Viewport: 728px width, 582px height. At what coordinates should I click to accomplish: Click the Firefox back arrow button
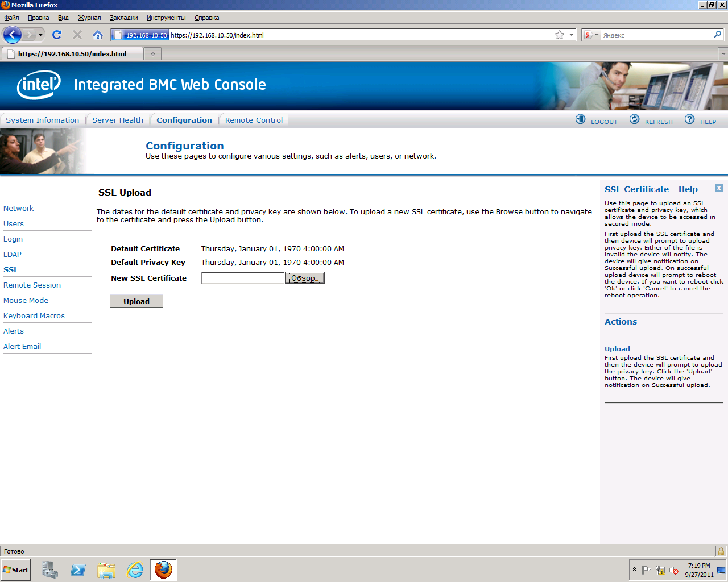click(x=12, y=35)
